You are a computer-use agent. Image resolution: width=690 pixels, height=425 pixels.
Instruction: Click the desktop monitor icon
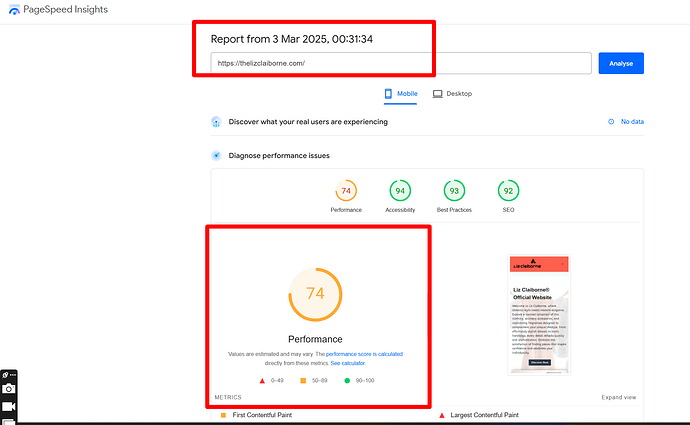click(437, 94)
